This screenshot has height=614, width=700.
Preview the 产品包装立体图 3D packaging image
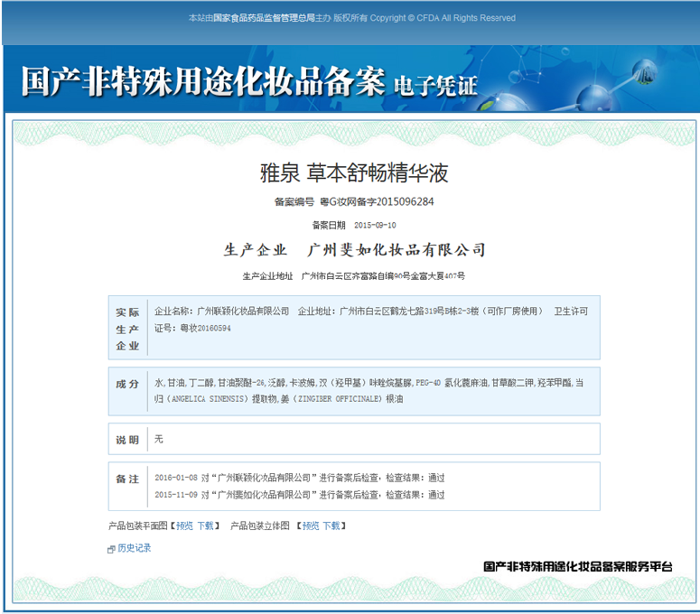311,526
